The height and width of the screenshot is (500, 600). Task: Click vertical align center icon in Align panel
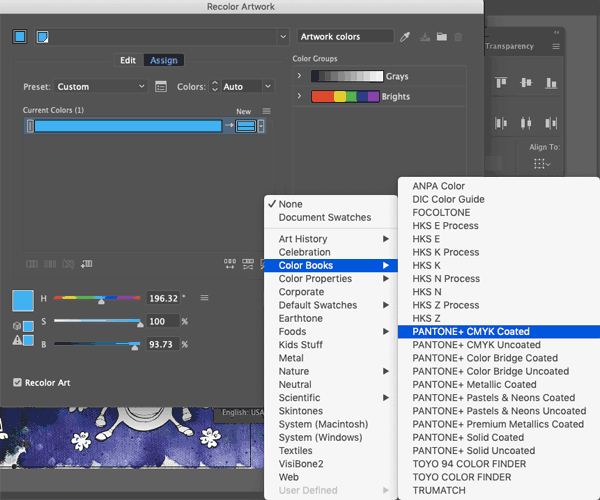pyautogui.click(x=526, y=82)
